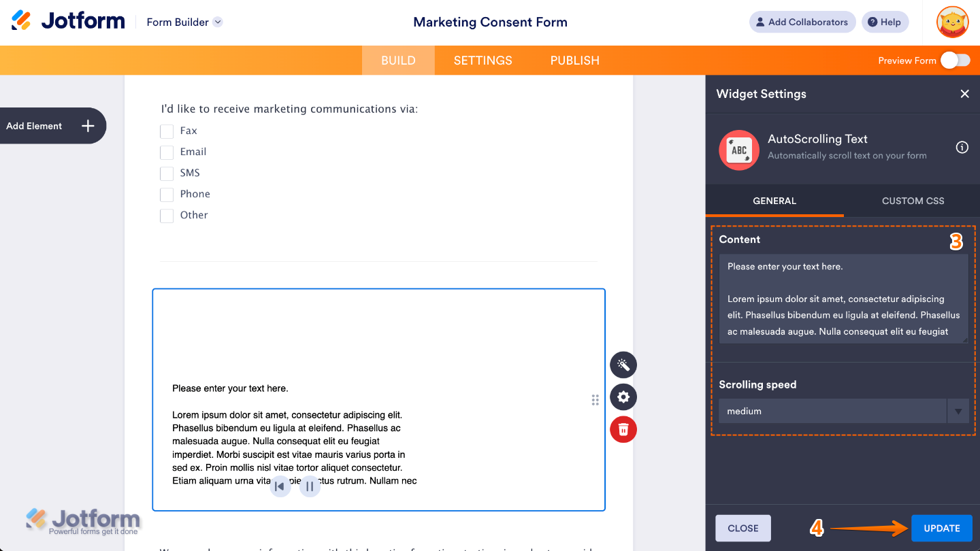The image size is (980, 551).
Task: Pause the auto-scrolling text playback
Action: point(310,486)
